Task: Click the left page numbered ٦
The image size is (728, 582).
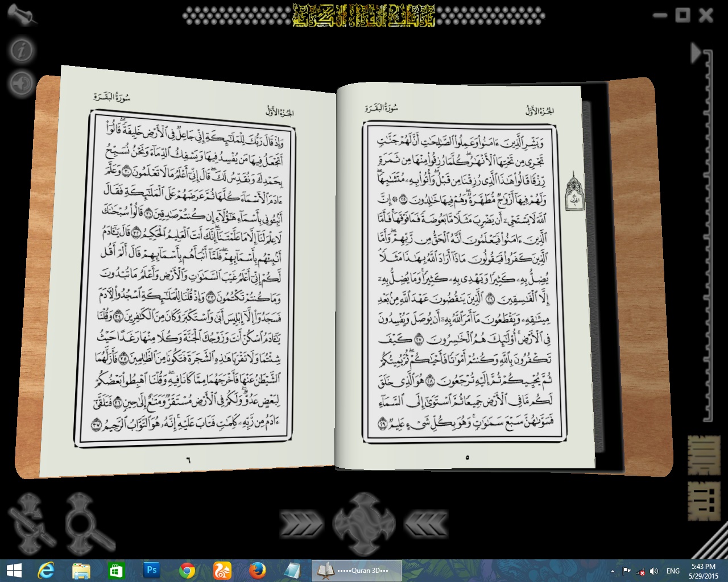Action: pos(188,459)
